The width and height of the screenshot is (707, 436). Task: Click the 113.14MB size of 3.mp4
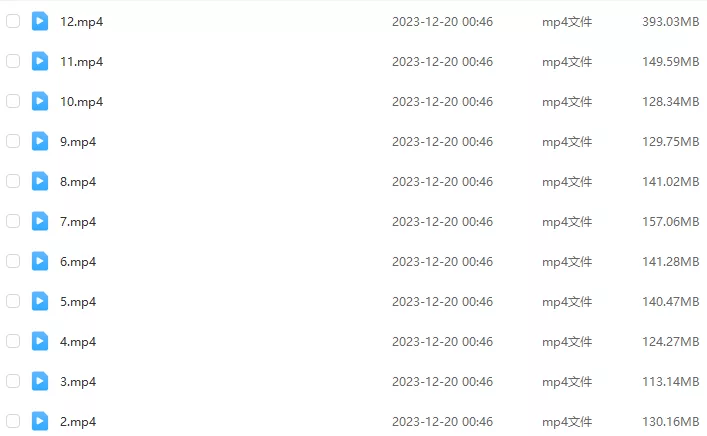pyautogui.click(x=670, y=381)
